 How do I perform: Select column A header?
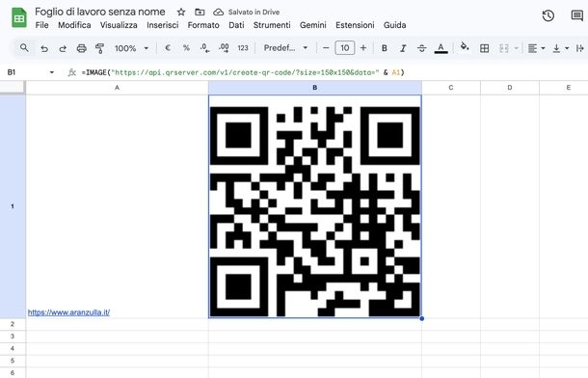[117, 88]
